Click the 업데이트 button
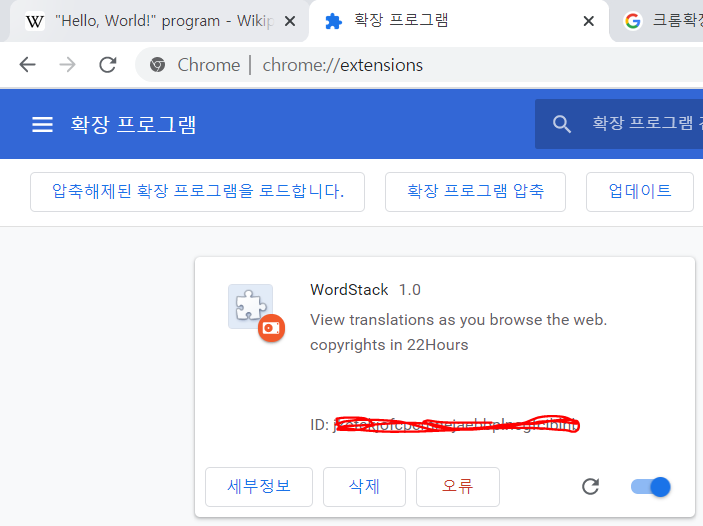Image resolution: width=703 pixels, height=526 pixels. 640,192
